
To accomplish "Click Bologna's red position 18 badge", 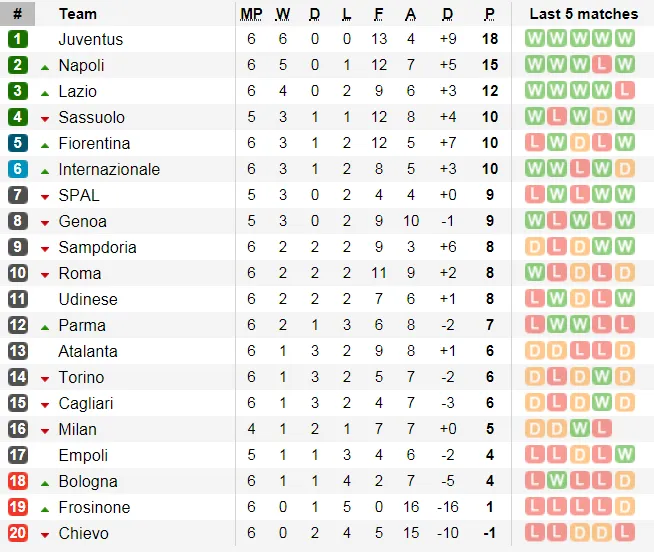I will click(x=18, y=481).
